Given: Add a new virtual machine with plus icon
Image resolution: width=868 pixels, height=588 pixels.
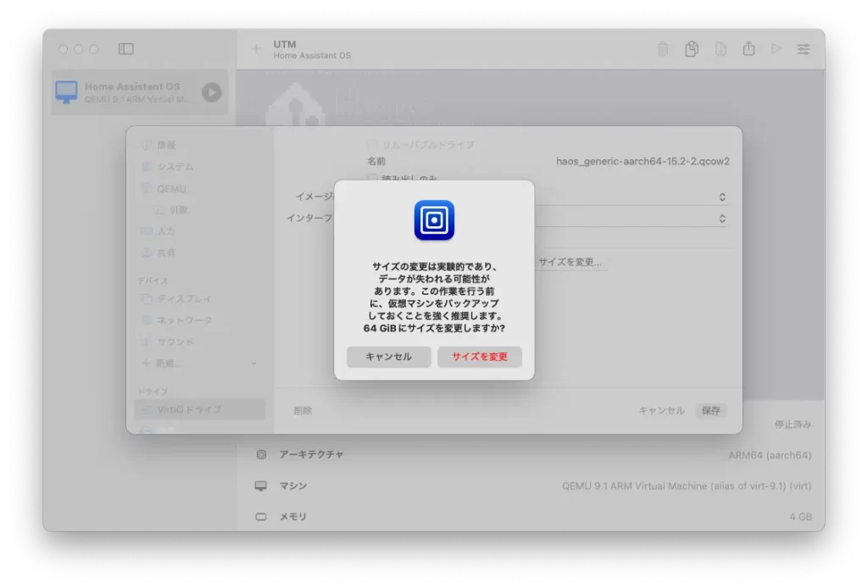Looking at the screenshot, I should point(256,49).
